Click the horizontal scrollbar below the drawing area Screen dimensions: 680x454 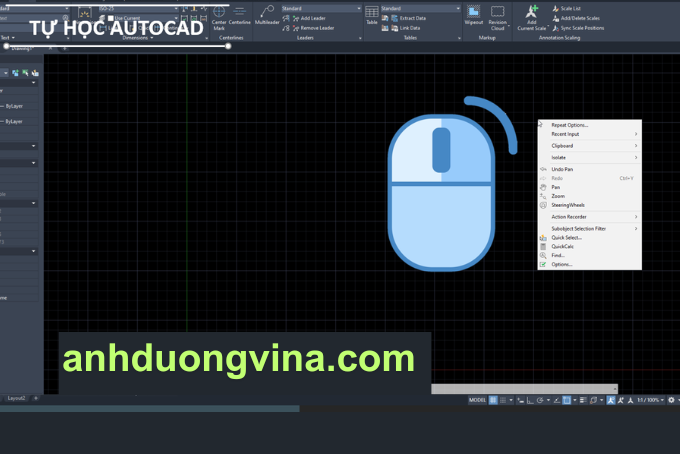coord(524,388)
